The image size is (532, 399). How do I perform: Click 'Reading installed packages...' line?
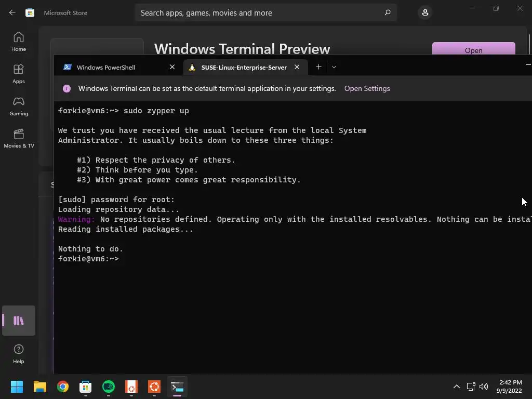[x=126, y=229]
